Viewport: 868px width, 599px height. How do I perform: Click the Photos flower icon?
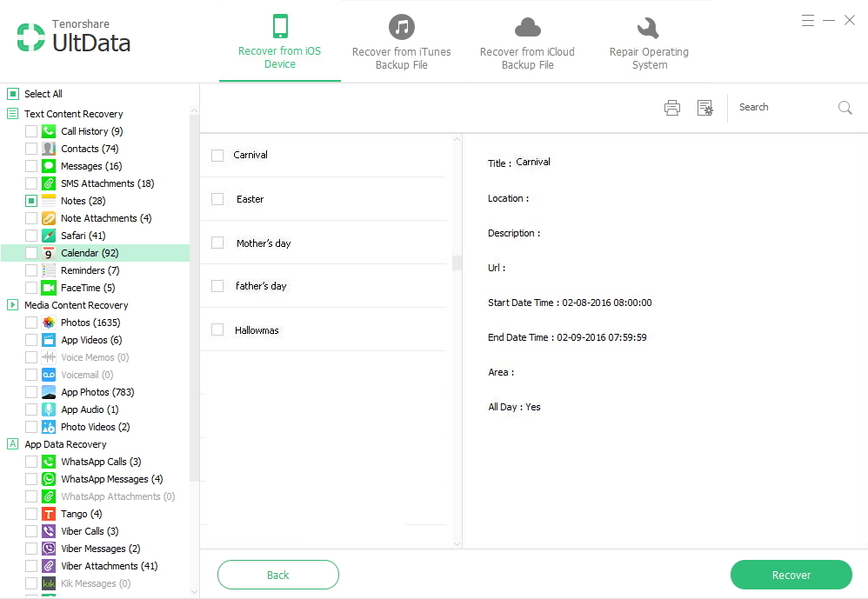(49, 323)
